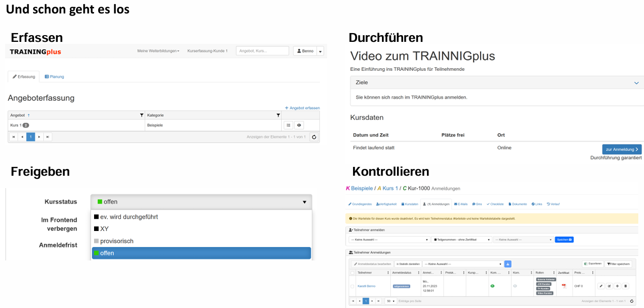Click the trash delete icon for Kaestli Benno
Viewport: 644px width, 308px height.
[x=625, y=286]
